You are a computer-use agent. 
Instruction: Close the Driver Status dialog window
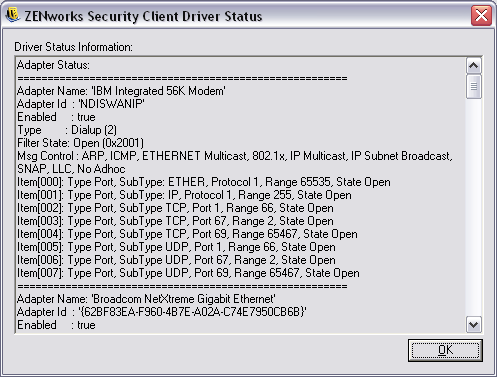tap(481, 15)
